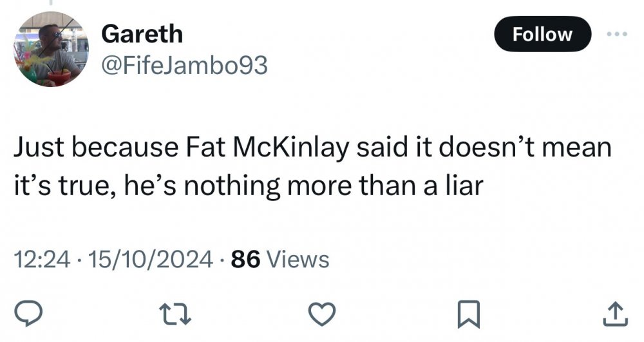The width and height of the screenshot is (644, 342).
Task: Repost this tweet with the arrows icon
Action: tap(175, 314)
